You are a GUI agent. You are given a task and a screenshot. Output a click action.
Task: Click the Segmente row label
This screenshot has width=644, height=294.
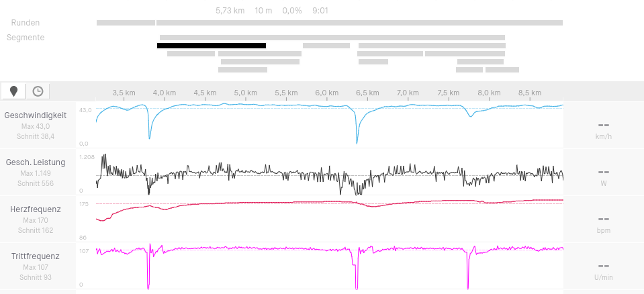[x=26, y=38]
